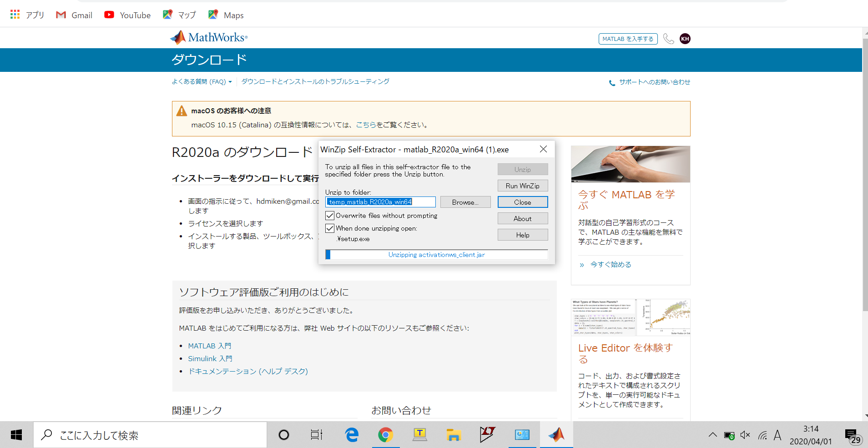The width and height of the screenshot is (868, 448).
Task: Open YouTube bookmark
Action: pos(127,15)
